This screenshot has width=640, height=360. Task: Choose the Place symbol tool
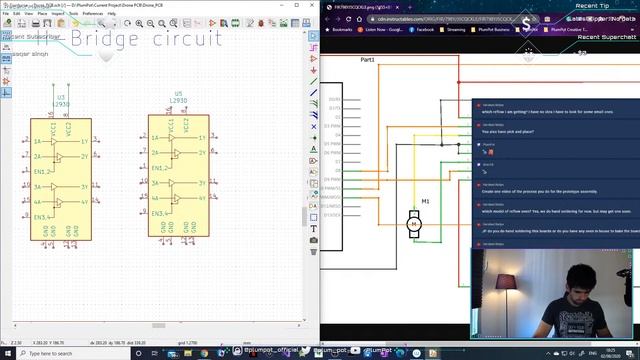click(313, 59)
